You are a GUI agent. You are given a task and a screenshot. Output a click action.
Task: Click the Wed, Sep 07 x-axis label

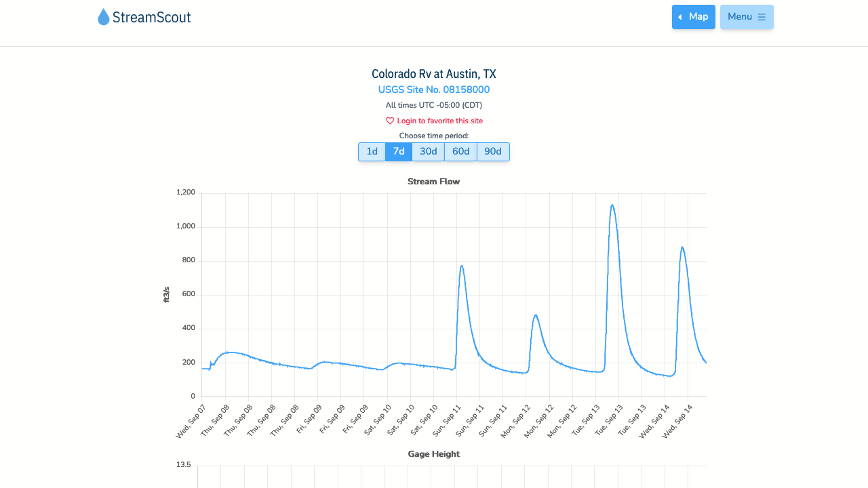pos(191,422)
